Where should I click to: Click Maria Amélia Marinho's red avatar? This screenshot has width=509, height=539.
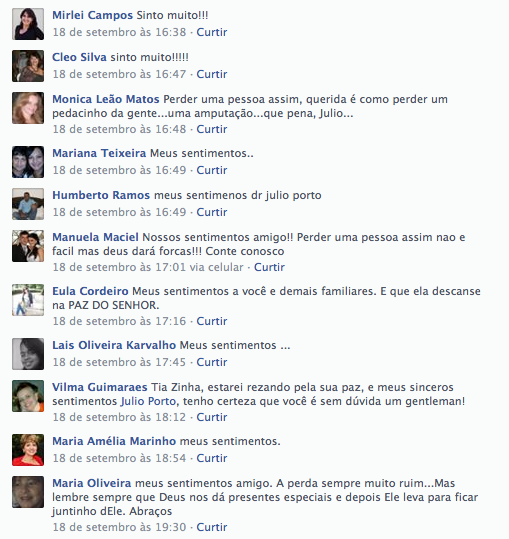pyautogui.click(x=28, y=450)
